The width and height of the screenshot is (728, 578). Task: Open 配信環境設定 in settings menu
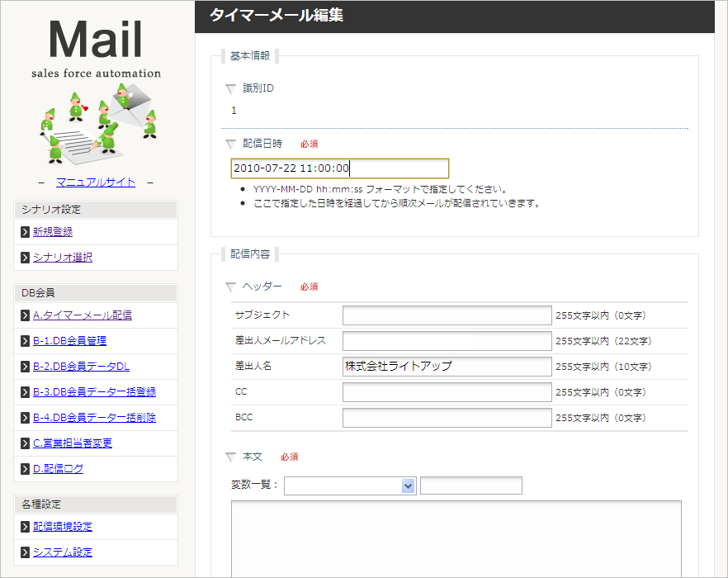[x=63, y=527]
